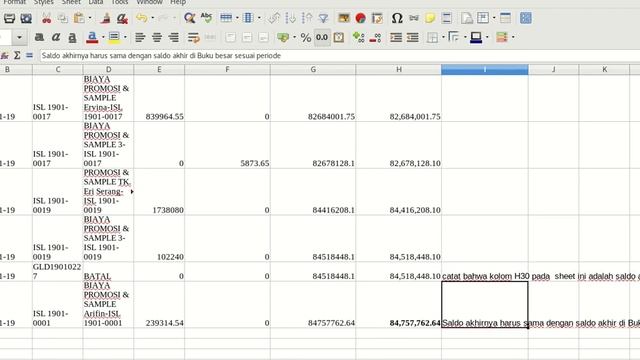Screen dimensions: 640x360
Task: Open the Undo history dropdown arrow
Action: pos(153,18)
